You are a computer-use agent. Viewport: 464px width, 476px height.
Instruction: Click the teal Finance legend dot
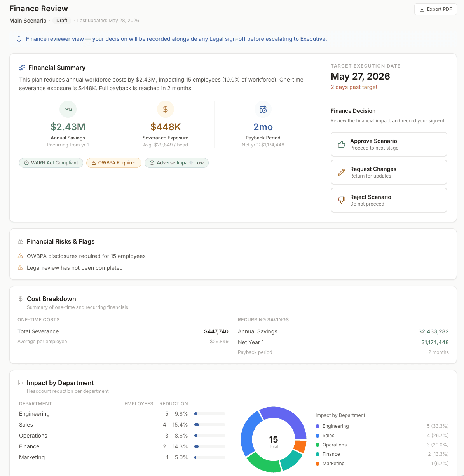[317, 454]
